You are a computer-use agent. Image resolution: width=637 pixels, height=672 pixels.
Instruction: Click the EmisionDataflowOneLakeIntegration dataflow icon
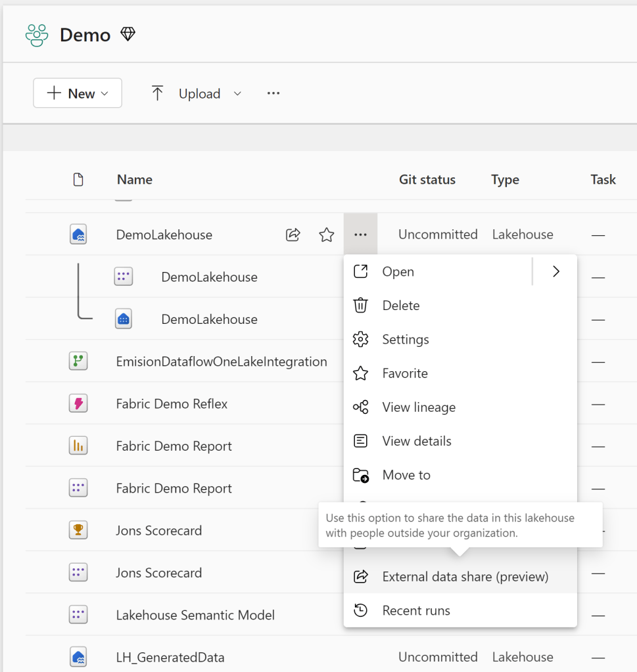point(78,361)
